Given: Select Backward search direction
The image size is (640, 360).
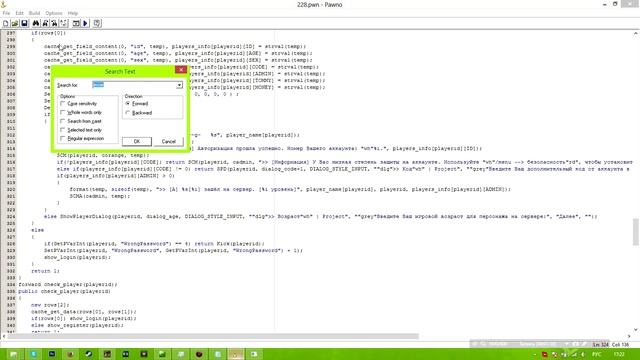Looking at the screenshot, I should pos(139,113).
